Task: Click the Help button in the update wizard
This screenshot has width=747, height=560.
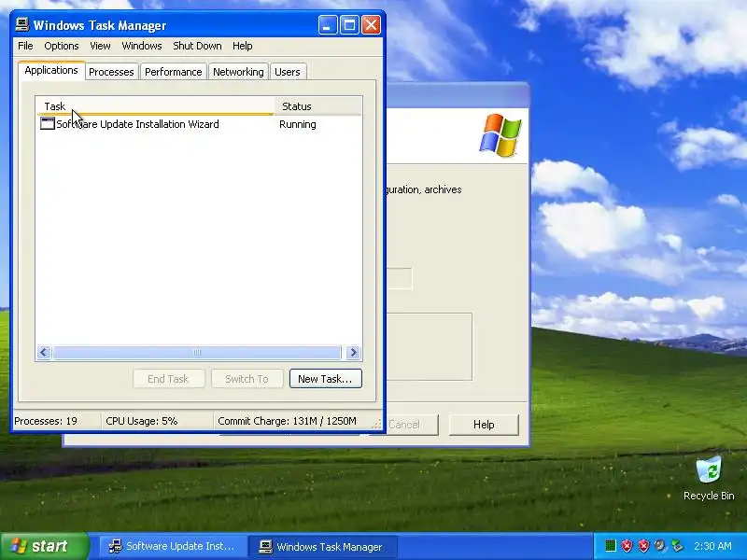Action: (x=484, y=425)
